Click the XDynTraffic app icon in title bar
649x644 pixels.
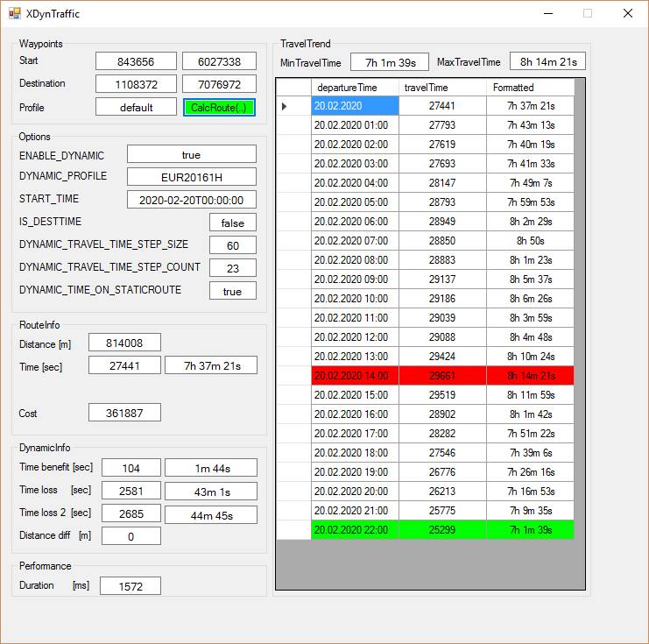coord(15,14)
